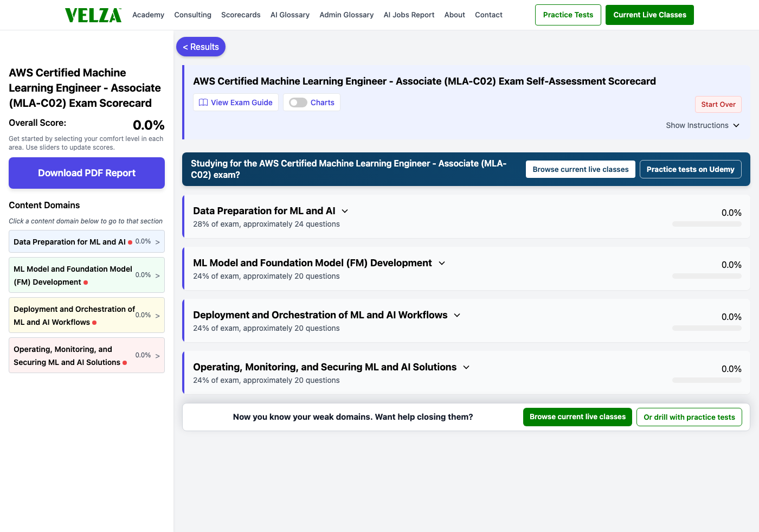The width and height of the screenshot is (759, 532).
Task: Click green Browse current live classes button
Action: [x=577, y=417]
